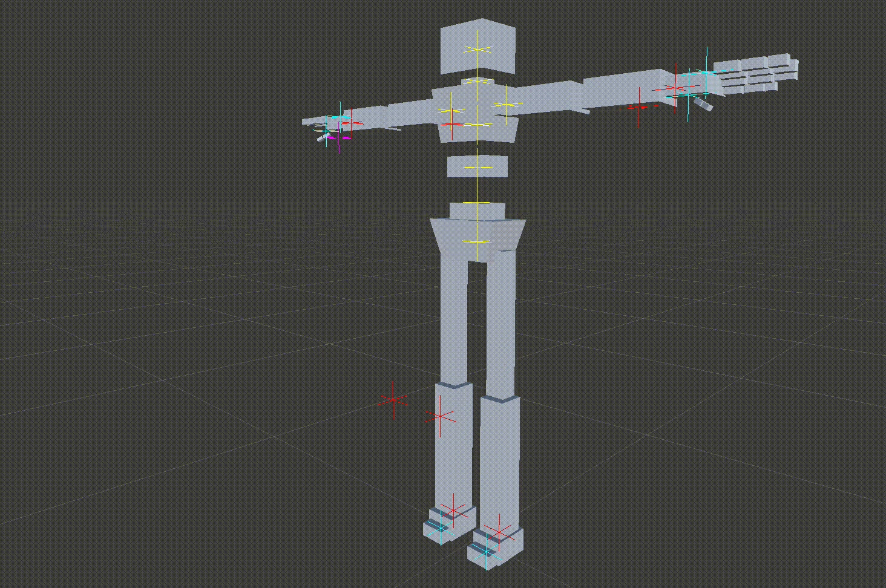Click the red marker on the shin
886x588 pixels.
(x=440, y=416)
